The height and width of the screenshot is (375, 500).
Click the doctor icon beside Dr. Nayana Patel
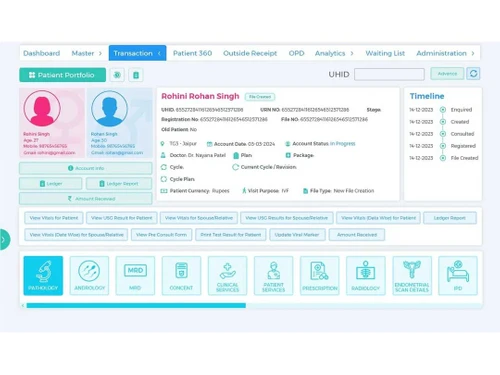[x=163, y=155]
